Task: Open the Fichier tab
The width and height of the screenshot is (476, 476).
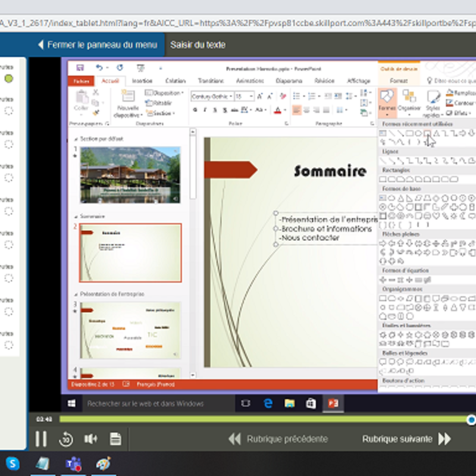Action: tap(81, 81)
